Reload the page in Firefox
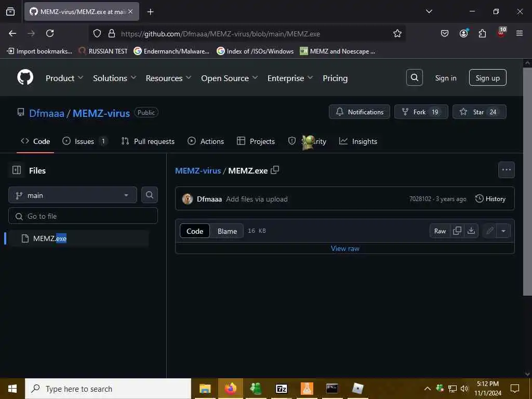This screenshot has height=399, width=532. (x=50, y=33)
